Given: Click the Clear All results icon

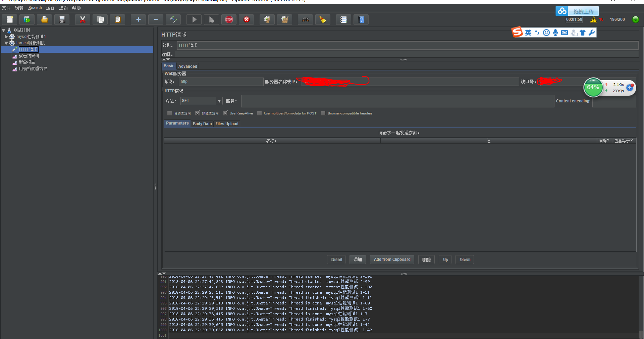Looking at the screenshot, I should pos(285,19).
